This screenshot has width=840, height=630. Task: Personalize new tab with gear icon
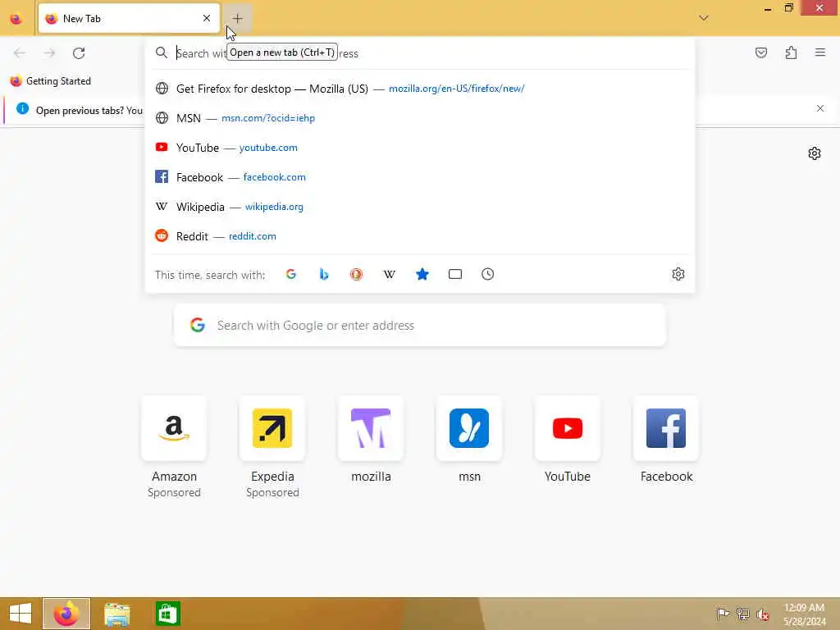coord(815,153)
